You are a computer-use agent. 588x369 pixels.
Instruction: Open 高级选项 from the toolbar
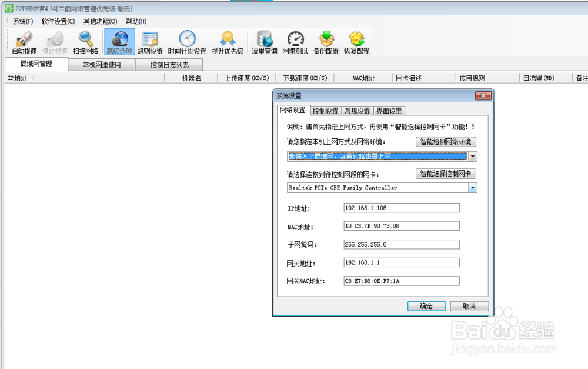pos(119,41)
